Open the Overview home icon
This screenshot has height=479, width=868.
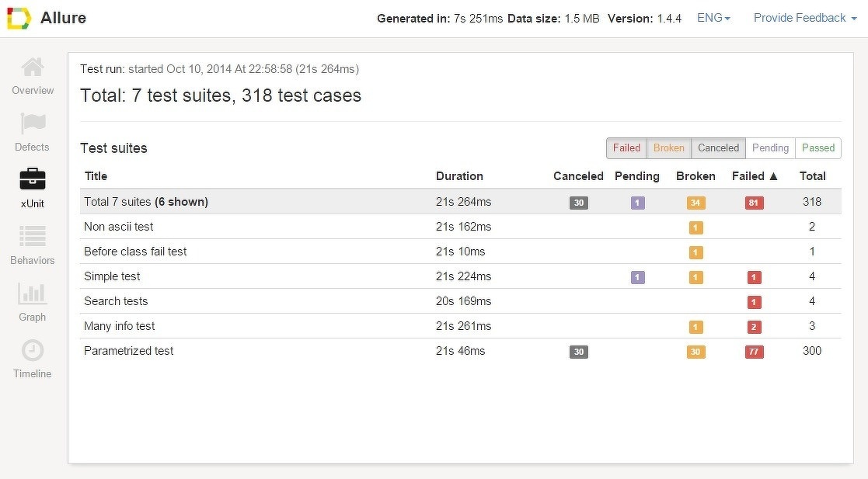33,68
